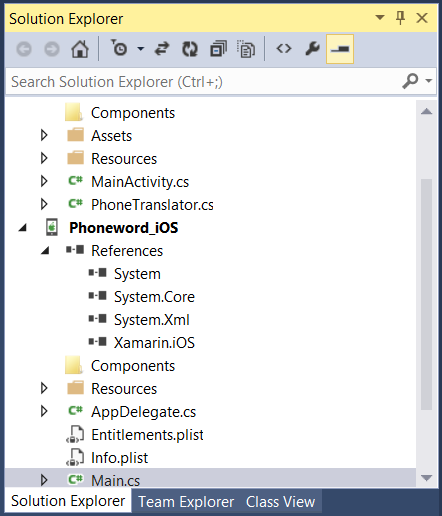Click the scrollbar up arrow
Viewport: 442px width, 516px height.
(x=426, y=112)
